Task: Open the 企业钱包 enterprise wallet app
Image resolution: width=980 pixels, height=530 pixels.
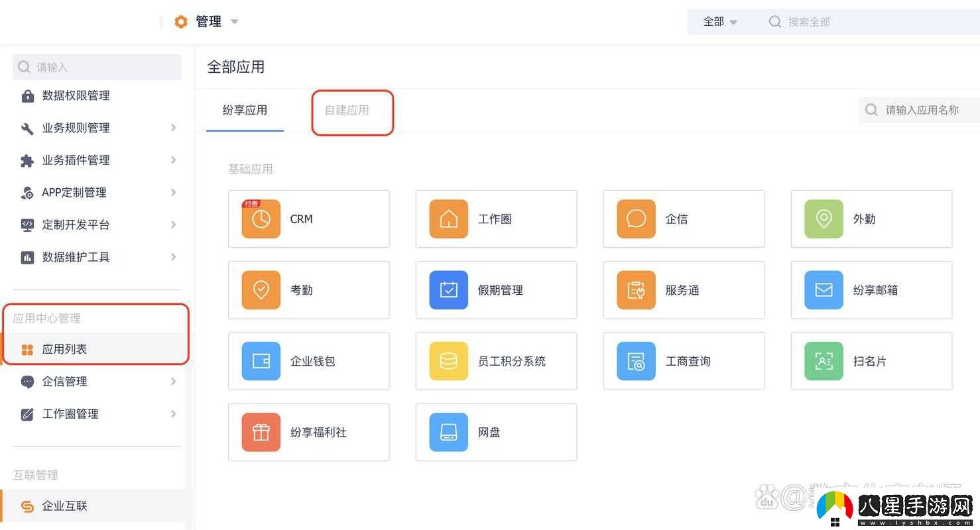Action: pyautogui.click(x=308, y=361)
